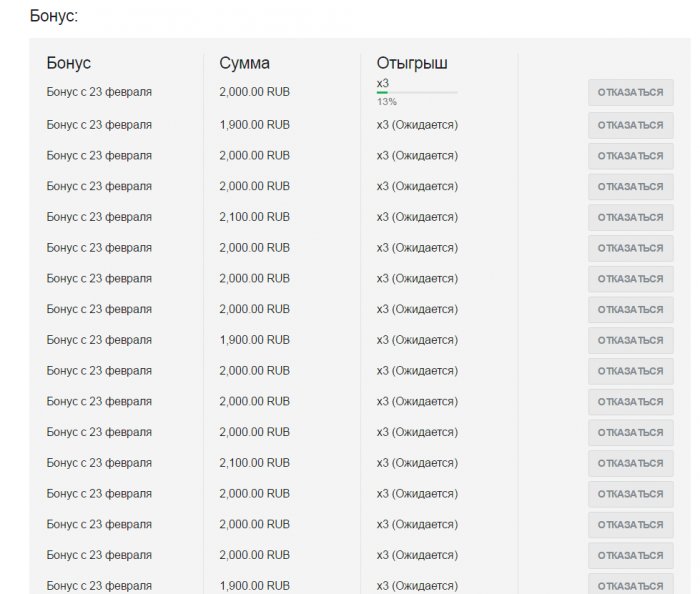Click x3 (Ожидается) in the thirteenth row

coord(417,463)
